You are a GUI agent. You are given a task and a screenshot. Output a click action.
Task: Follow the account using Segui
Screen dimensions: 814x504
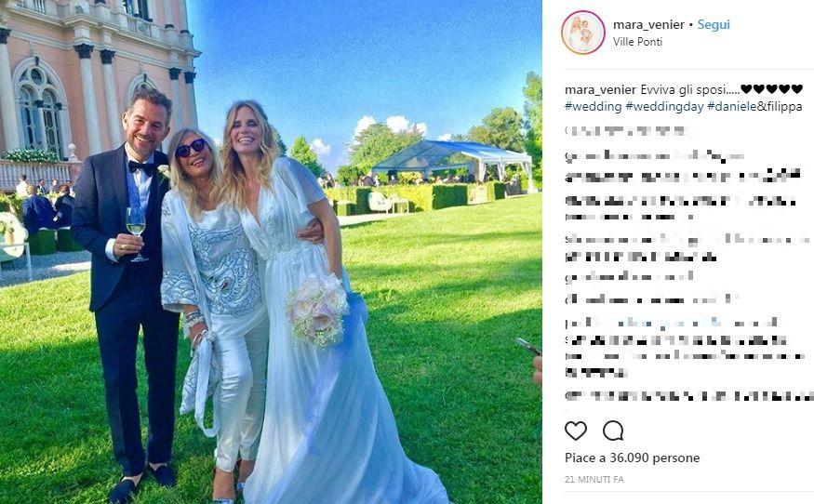[x=714, y=24]
